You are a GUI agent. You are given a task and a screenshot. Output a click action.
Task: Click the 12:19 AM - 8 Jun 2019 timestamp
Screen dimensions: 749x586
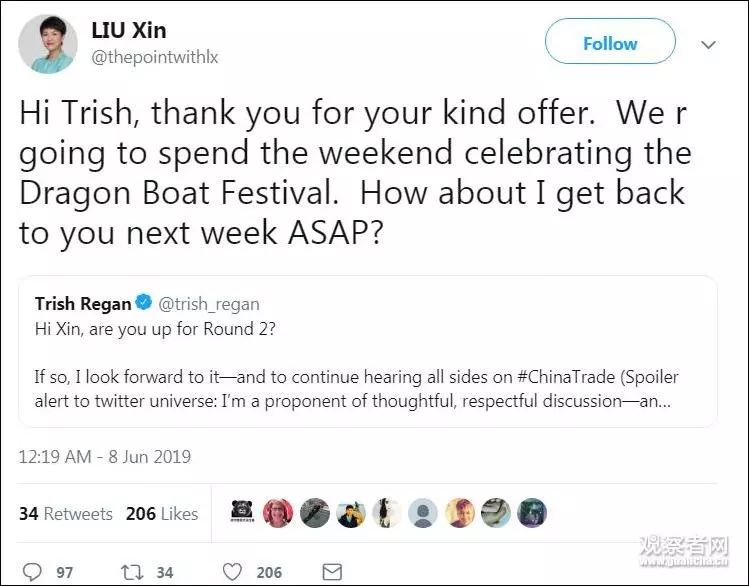coord(105,457)
